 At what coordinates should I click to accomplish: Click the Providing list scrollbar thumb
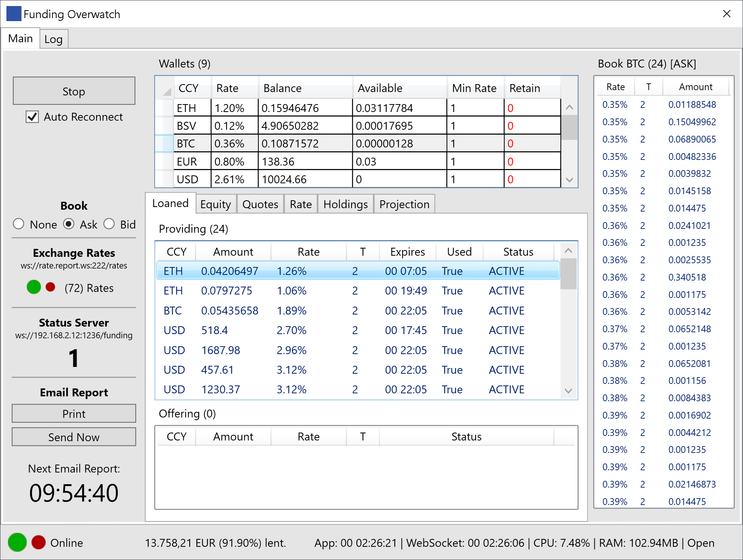click(568, 273)
